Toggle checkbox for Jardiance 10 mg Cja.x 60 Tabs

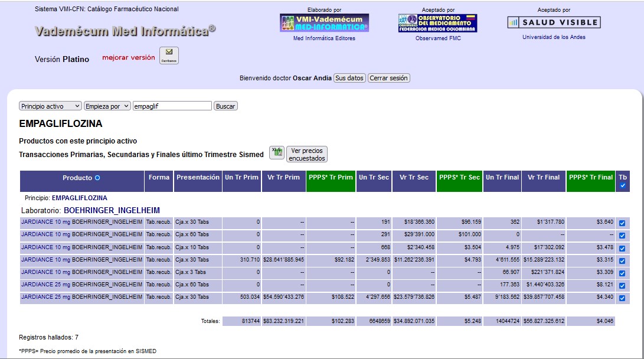pyautogui.click(x=622, y=236)
